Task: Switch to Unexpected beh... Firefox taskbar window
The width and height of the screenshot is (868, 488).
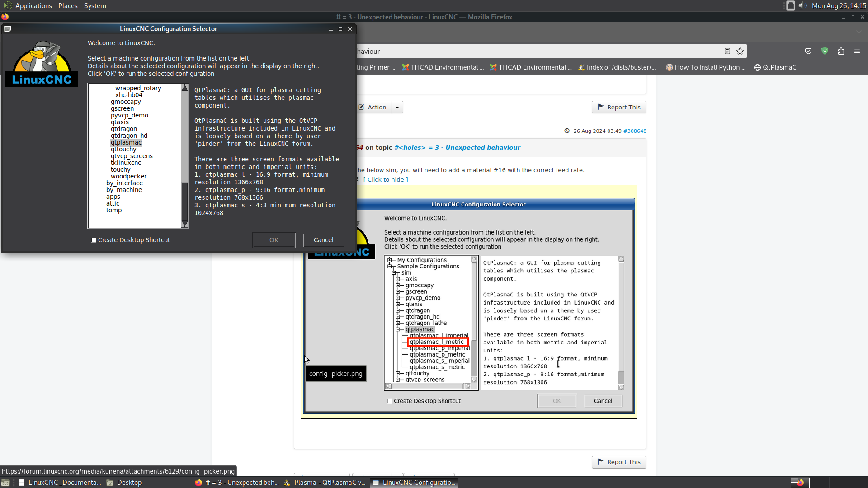Action: 237,483
